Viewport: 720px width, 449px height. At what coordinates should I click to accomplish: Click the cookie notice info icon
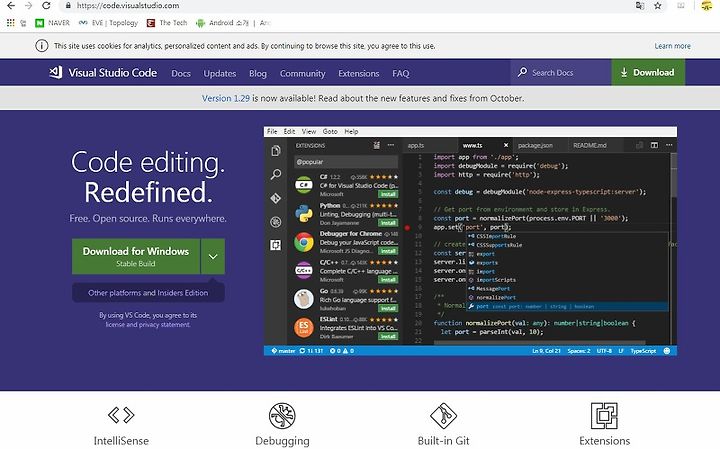(42, 46)
